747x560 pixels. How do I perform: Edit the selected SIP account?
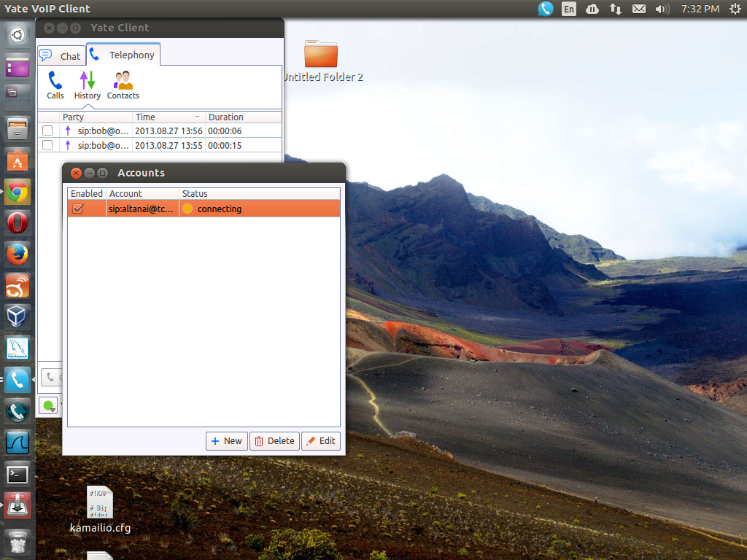[321, 440]
